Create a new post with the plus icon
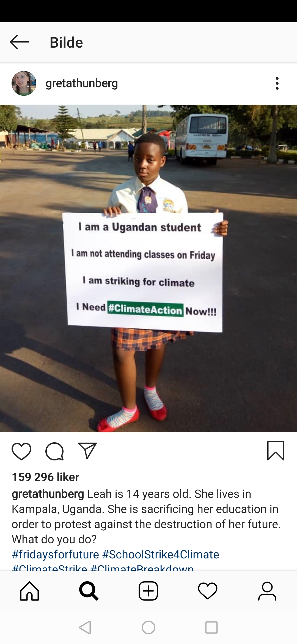 click(x=148, y=591)
